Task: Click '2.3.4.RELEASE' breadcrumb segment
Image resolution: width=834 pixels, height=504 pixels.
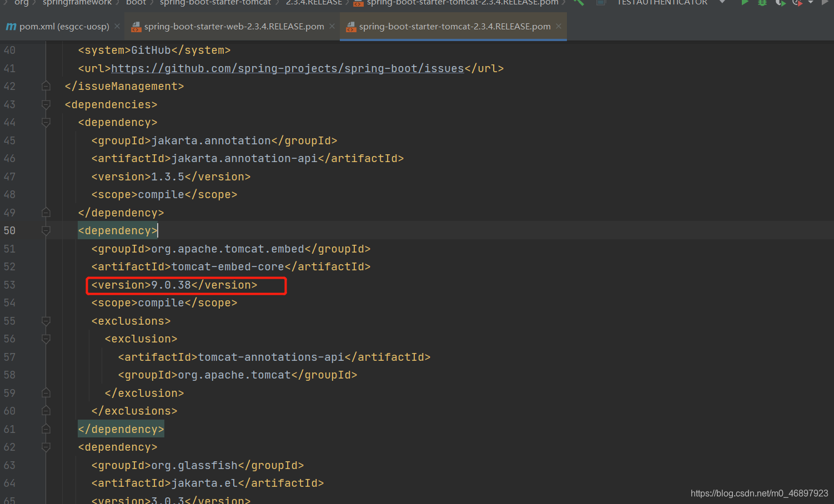Action: coord(314,3)
